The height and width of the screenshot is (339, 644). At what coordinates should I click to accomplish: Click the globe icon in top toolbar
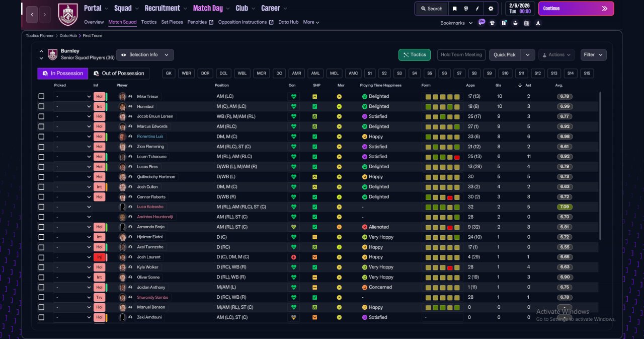466,9
